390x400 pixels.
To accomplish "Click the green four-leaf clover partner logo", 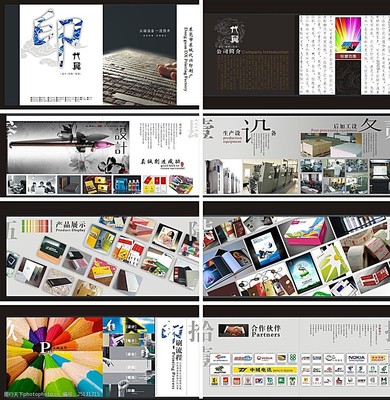I will (x=293, y=358).
